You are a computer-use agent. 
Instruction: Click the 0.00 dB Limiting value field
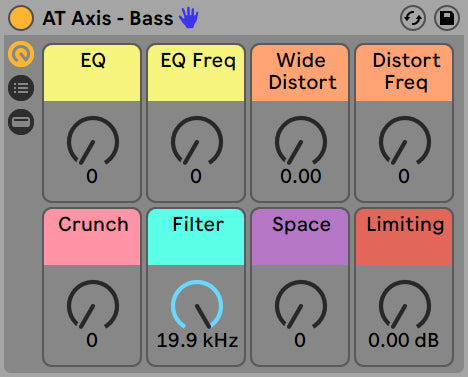click(404, 340)
